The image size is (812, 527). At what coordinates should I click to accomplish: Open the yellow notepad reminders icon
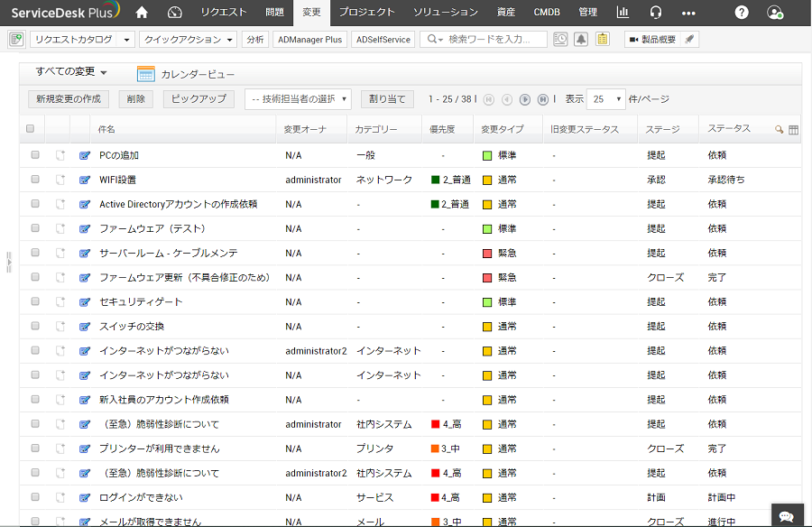coord(603,39)
